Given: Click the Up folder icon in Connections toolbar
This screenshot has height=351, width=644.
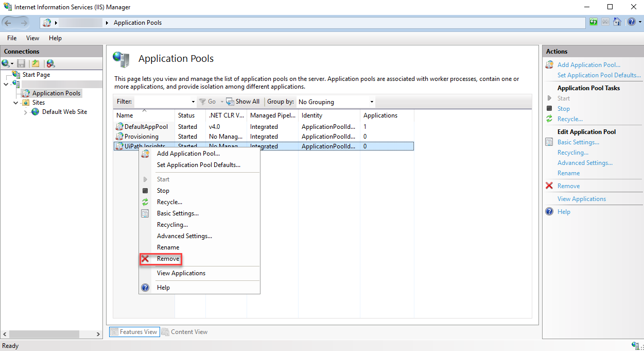Looking at the screenshot, I should click(x=36, y=63).
